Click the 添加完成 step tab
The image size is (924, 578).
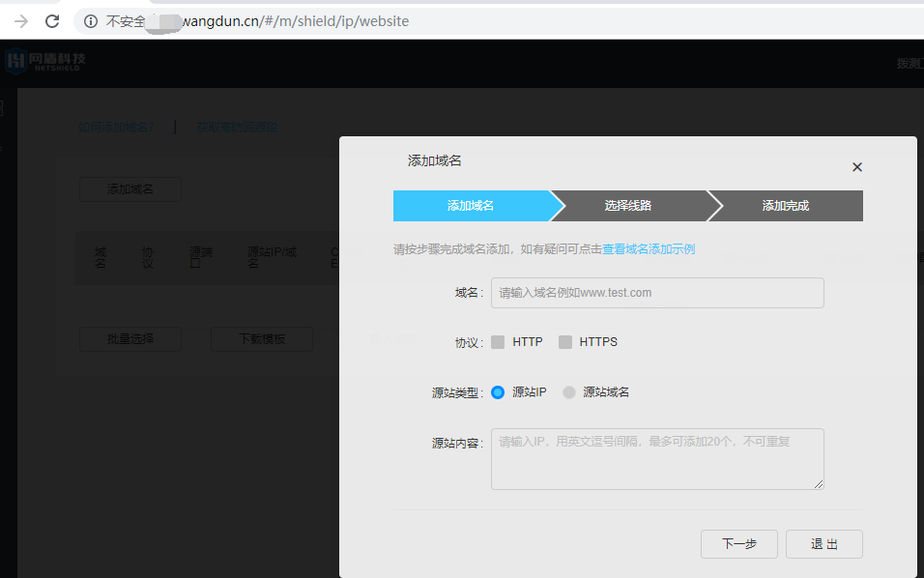(785, 206)
